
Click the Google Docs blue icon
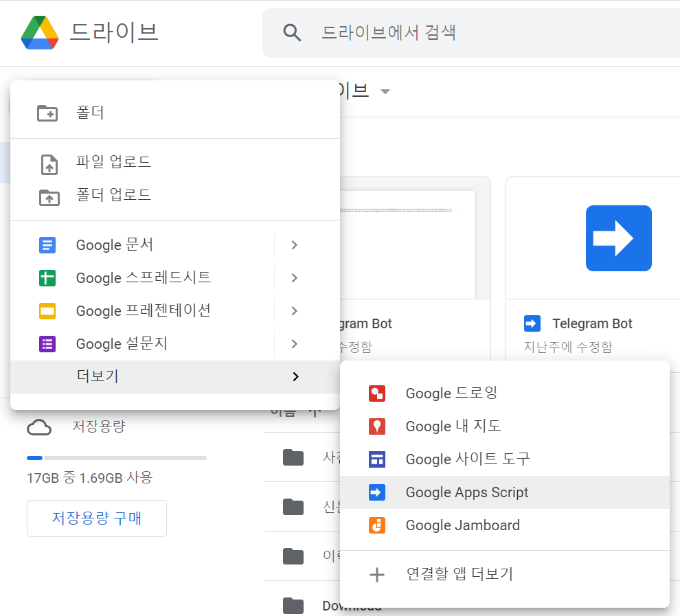(47, 245)
